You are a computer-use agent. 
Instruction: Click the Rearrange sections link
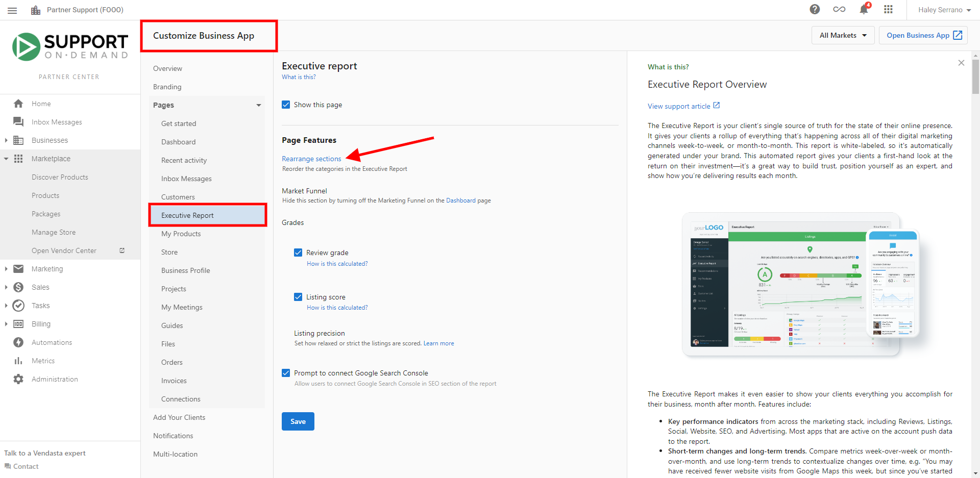pyautogui.click(x=311, y=159)
